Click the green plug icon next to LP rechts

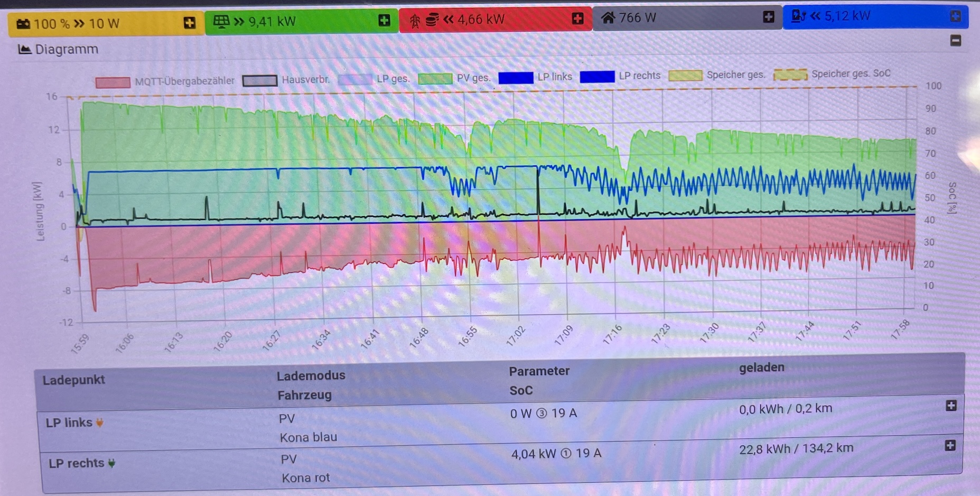click(x=111, y=463)
